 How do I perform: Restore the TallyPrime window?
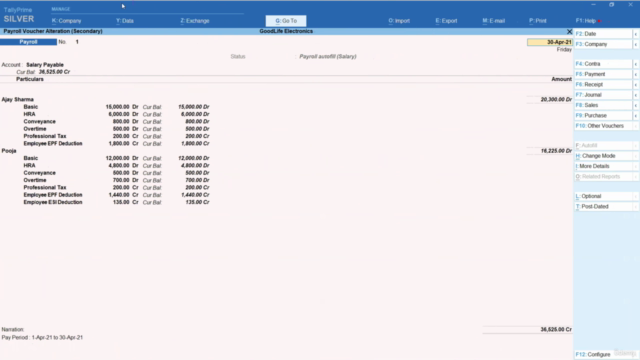click(x=611, y=4)
